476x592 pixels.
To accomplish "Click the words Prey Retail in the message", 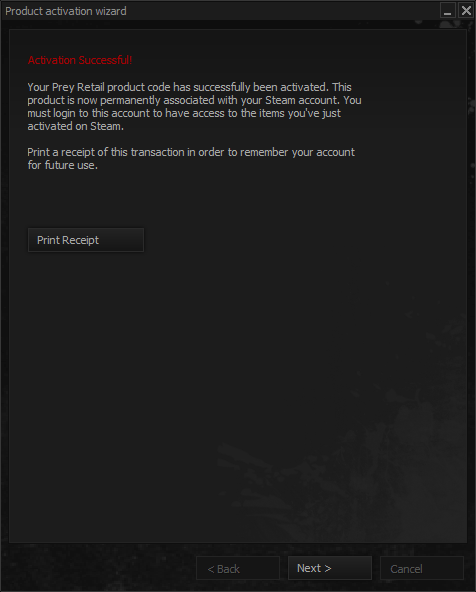I will pyautogui.click(x=78, y=87).
